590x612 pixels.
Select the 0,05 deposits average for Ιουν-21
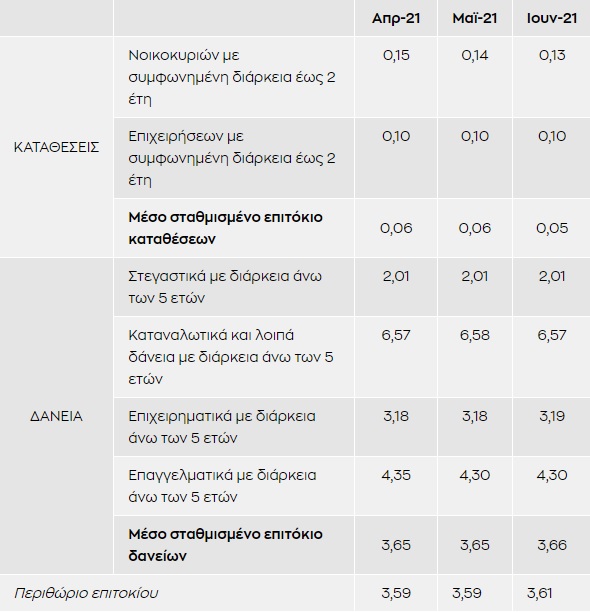pyautogui.click(x=552, y=228)
